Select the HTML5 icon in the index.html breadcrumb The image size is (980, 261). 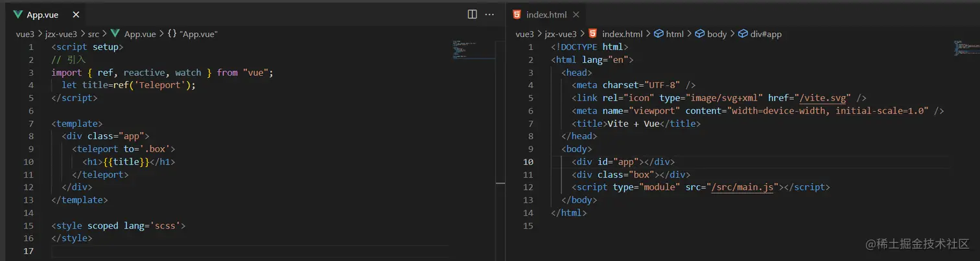(x=592, y=34)
